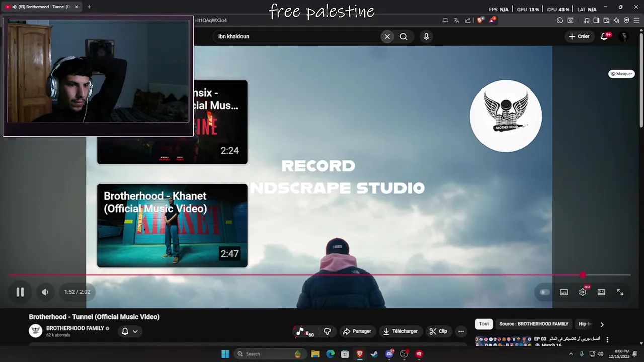Select the Tout filter chip
644x362 pixels.
[x=484, y=324]
